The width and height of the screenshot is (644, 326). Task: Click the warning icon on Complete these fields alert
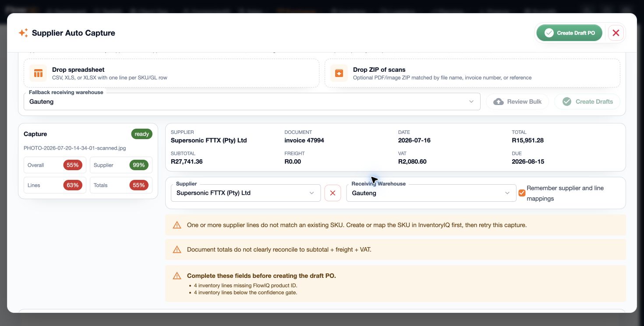coord(177,276)
